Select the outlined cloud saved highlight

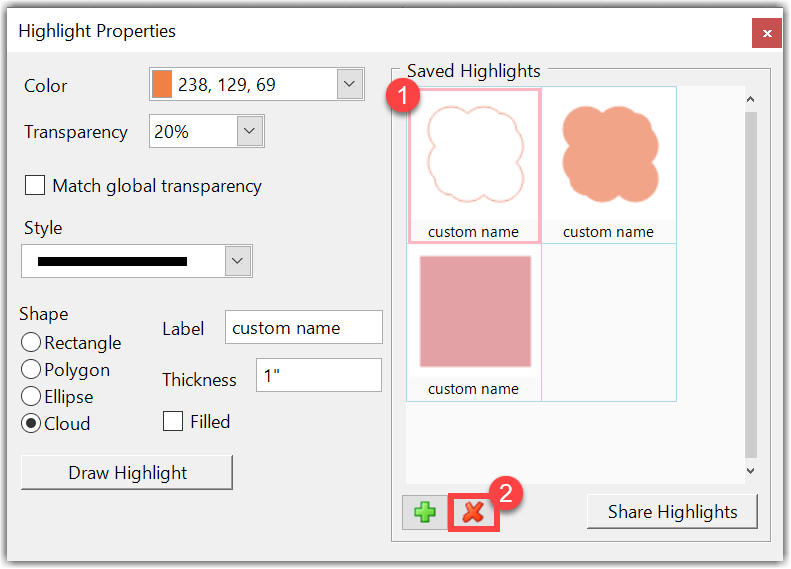[474, 165]
